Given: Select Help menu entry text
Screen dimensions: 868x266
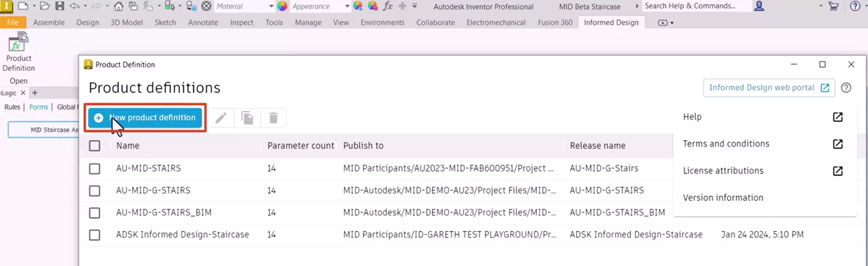Looking at the screenshot, I should [692, 117].
